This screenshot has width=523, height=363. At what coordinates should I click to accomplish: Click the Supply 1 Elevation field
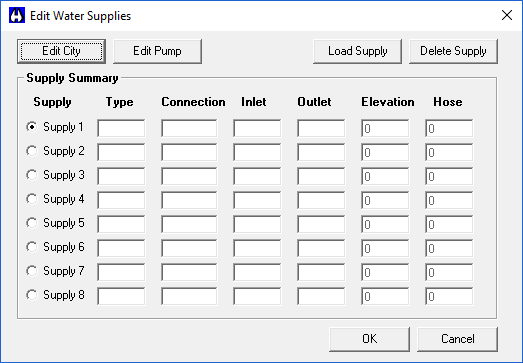pyautogui.click(x=385, y=128)
